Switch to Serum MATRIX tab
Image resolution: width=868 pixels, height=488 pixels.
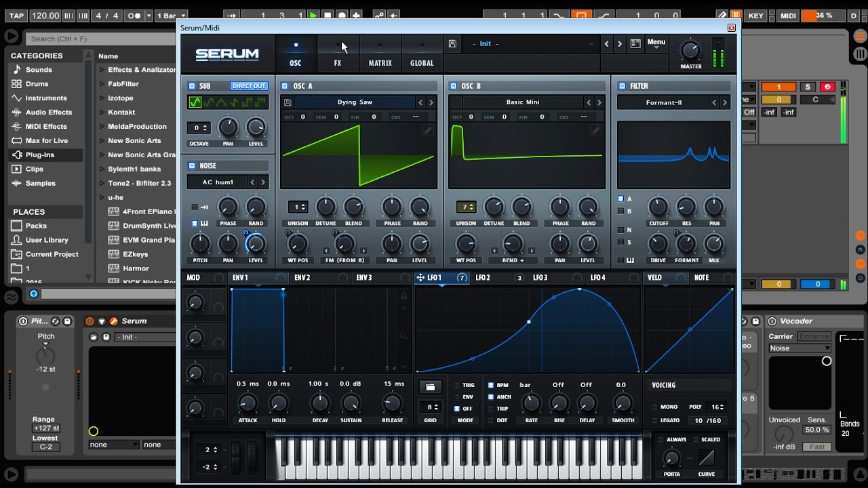380,54
